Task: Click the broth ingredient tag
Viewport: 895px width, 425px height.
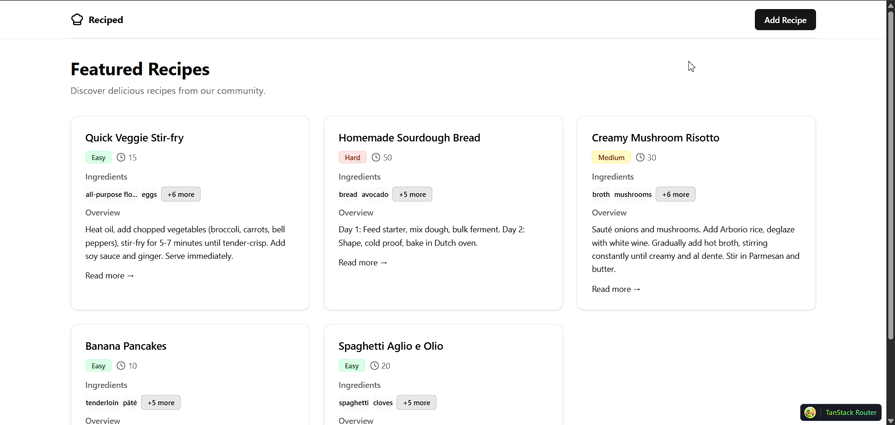Action: pyautogui.click(x=601, y=195)
